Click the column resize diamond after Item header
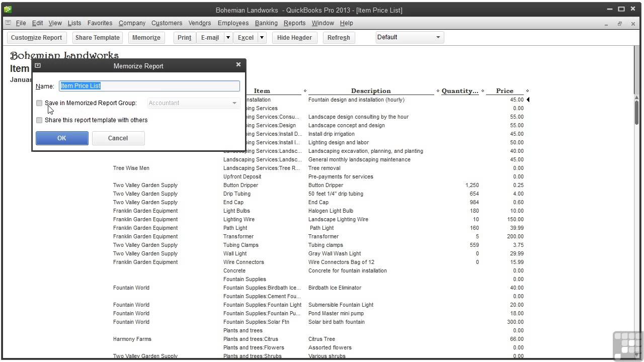The image size is (644, 362). [x=305, y=91]
